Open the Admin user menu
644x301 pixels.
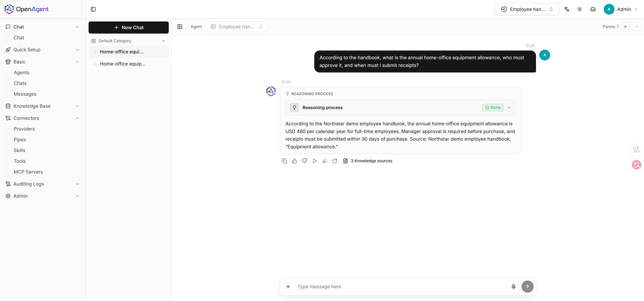coord(621,9)
